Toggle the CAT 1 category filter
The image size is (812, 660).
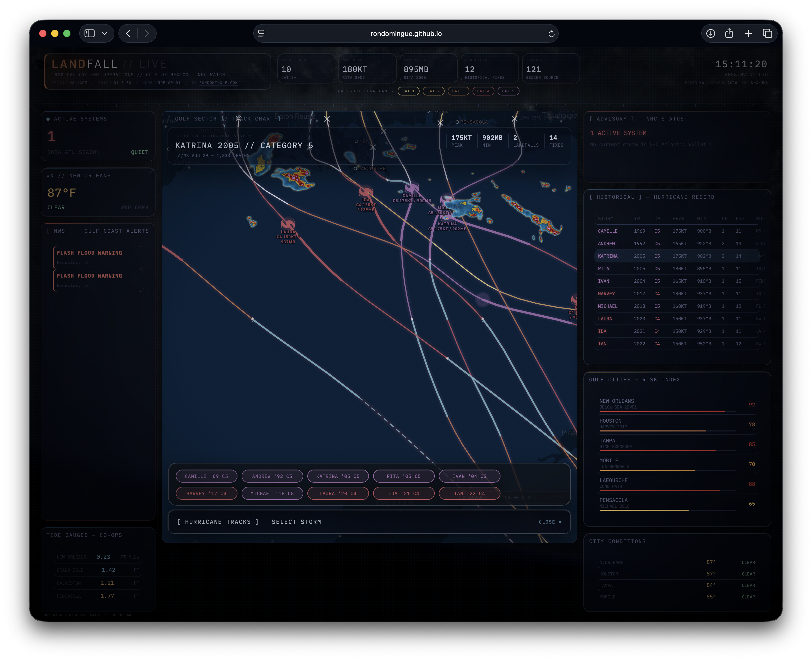[408, 91]
